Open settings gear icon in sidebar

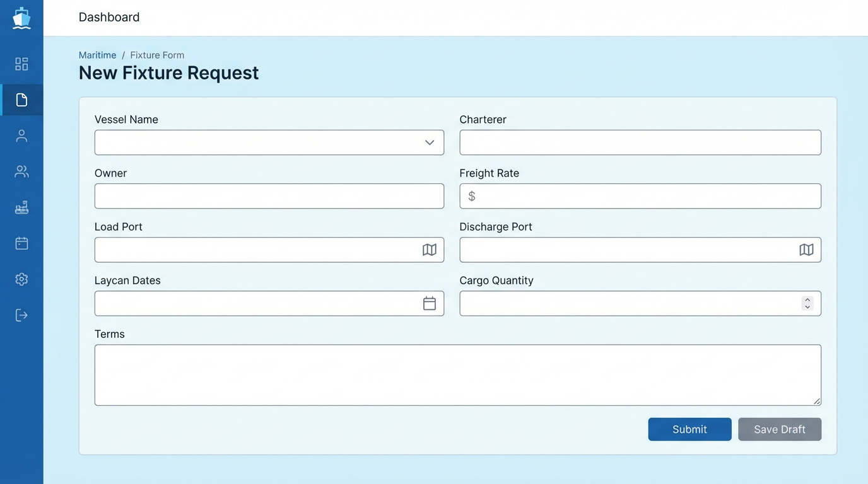[x=21, y=279]
